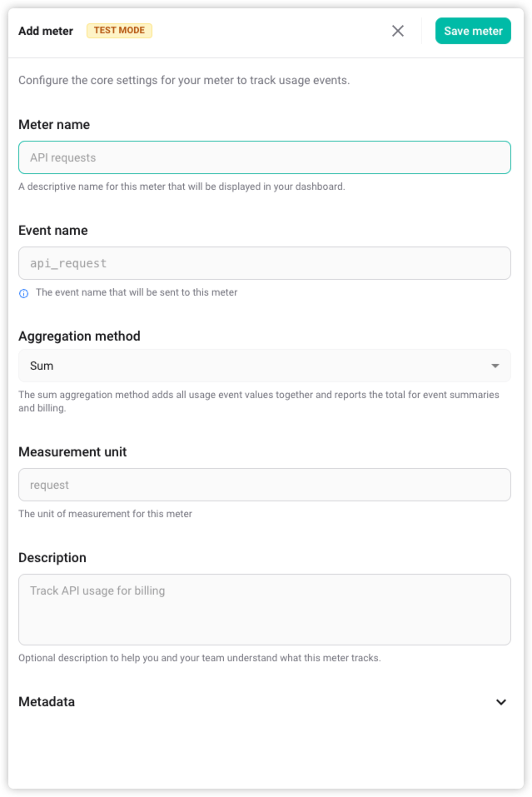
Task: Click the Measurement unit label
Action: [x=72, y=452]
